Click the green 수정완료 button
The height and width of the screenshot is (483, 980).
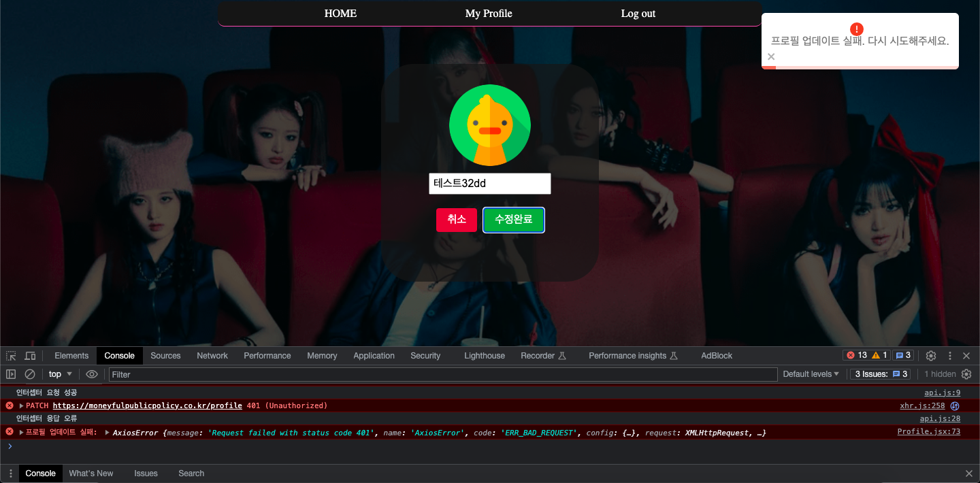514,220
